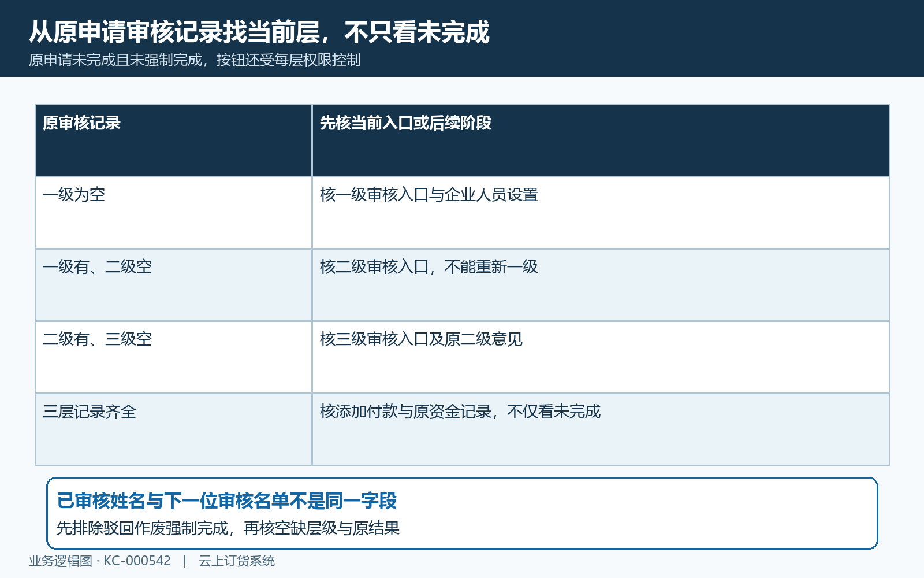Select subtitle 原申请未完成且未强制完成，按钮还受每层权限控制
924x578 pixels.
(x=195, y=60)
